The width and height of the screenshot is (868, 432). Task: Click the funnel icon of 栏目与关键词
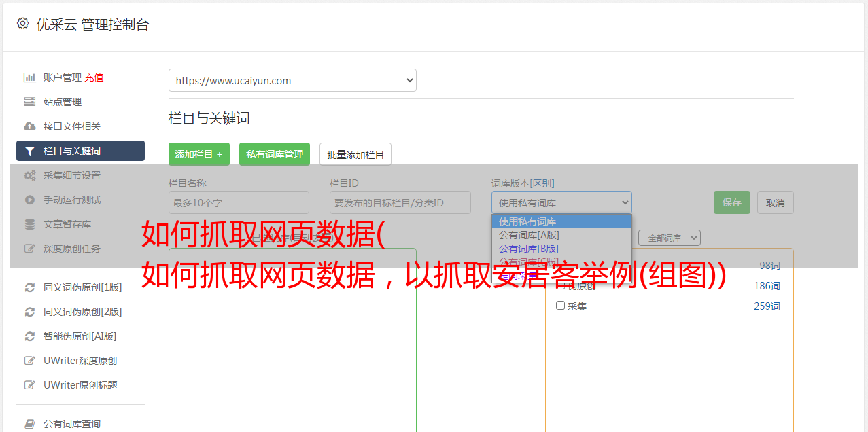coord(29,151)
